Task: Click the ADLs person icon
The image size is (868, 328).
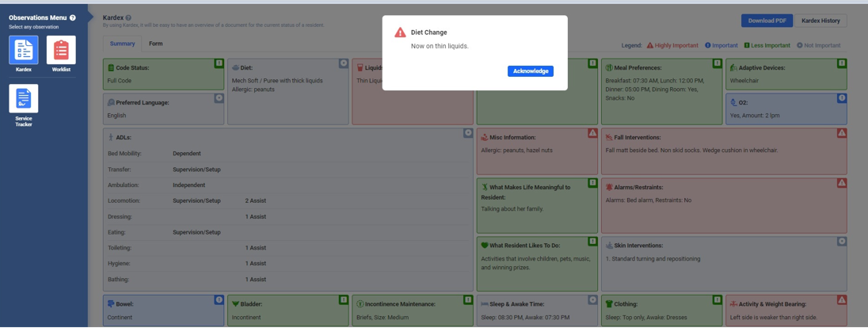Action: (x=111, y=137)
